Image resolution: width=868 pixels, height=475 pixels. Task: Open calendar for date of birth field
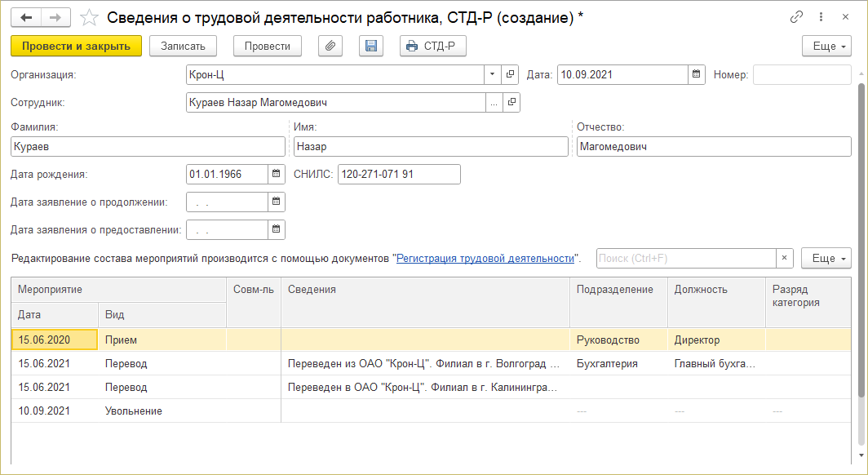tap(277, 174)
